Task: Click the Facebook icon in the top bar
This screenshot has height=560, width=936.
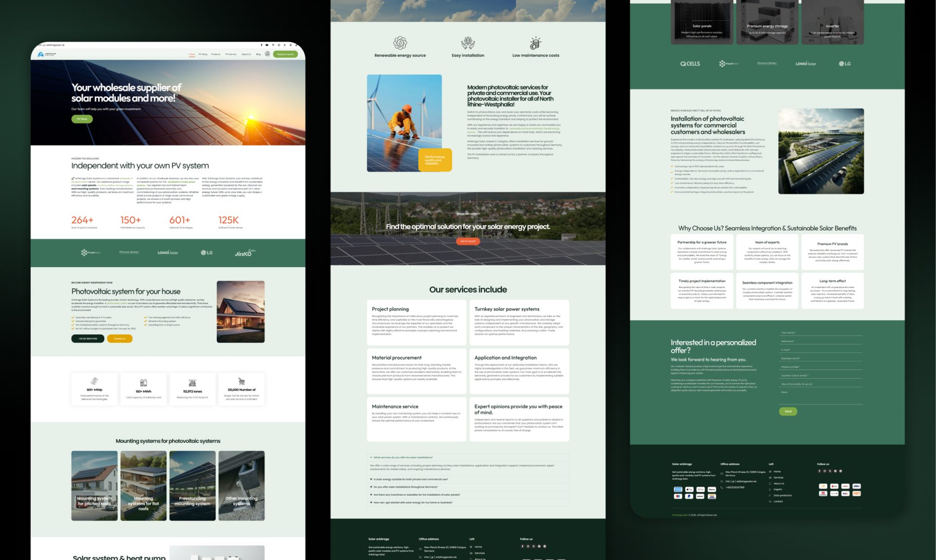Action: pyautogui.click(x=261, y=45)
